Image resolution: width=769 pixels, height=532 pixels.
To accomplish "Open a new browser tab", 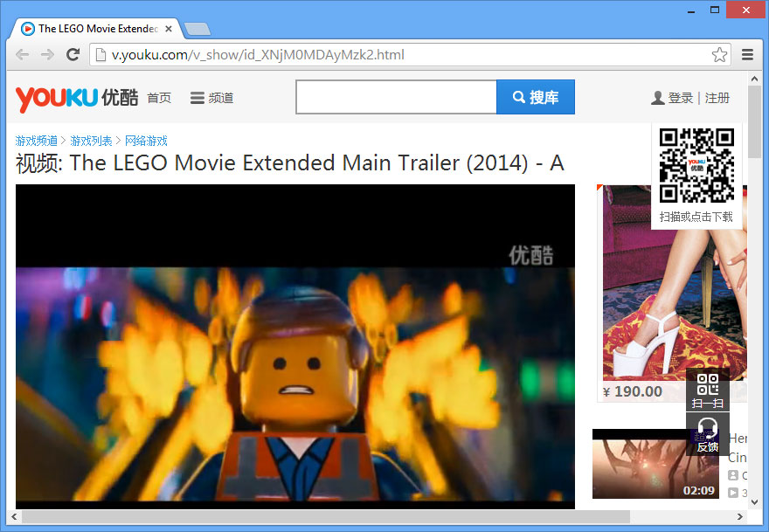I will 197,29.
